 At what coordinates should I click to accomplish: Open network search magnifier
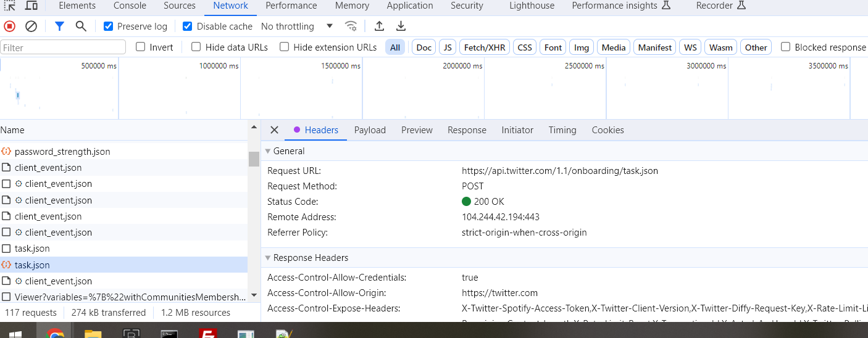[81, 26]
